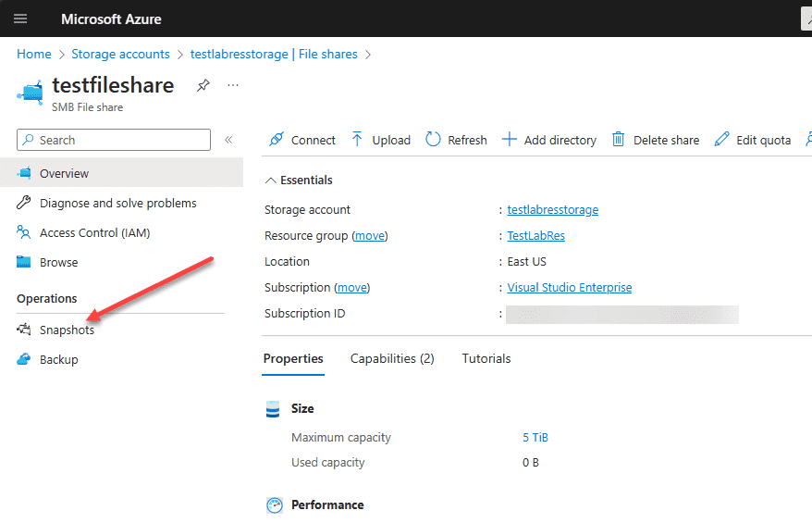The height and width of the screenshot is (523, 812).
Task: Pin testfileshare to dashboard
Action: point(203,85)
